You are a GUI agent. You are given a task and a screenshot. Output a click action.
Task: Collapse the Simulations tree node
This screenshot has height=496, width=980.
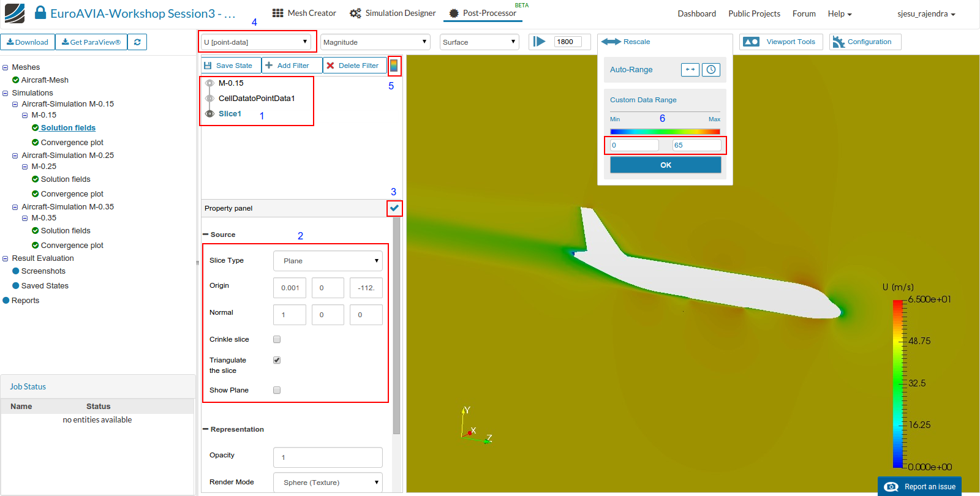click(5, 93)
